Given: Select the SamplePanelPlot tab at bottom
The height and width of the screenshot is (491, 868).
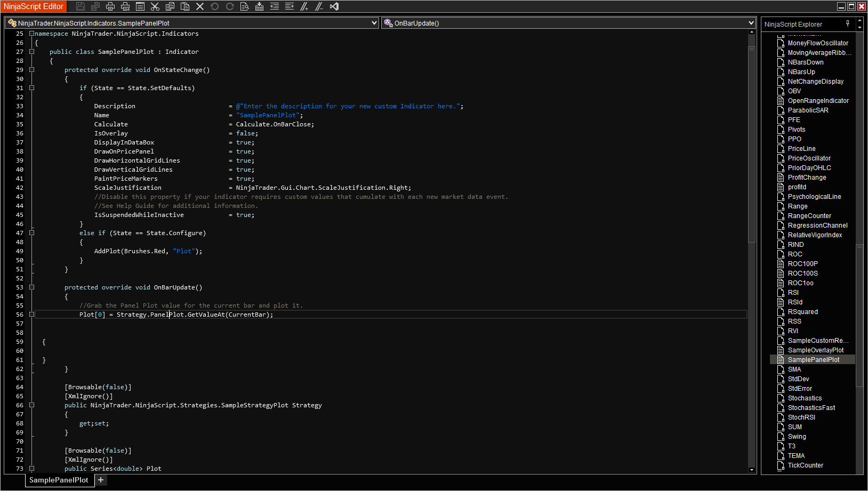Looking at the screenshot, I should click(59, 480).
